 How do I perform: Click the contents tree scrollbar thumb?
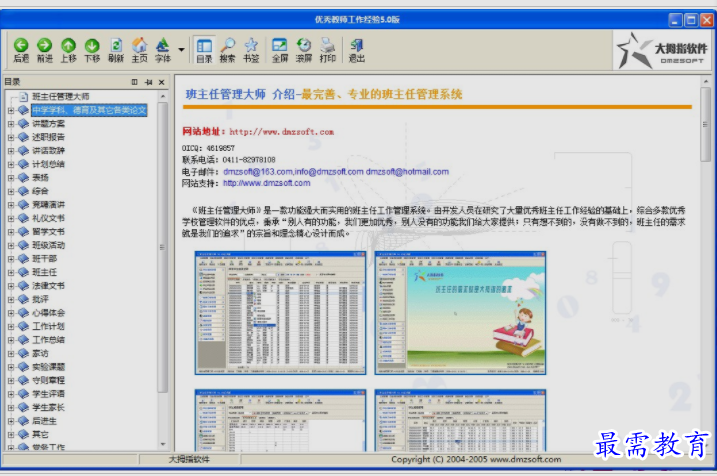tap(163, 247)
